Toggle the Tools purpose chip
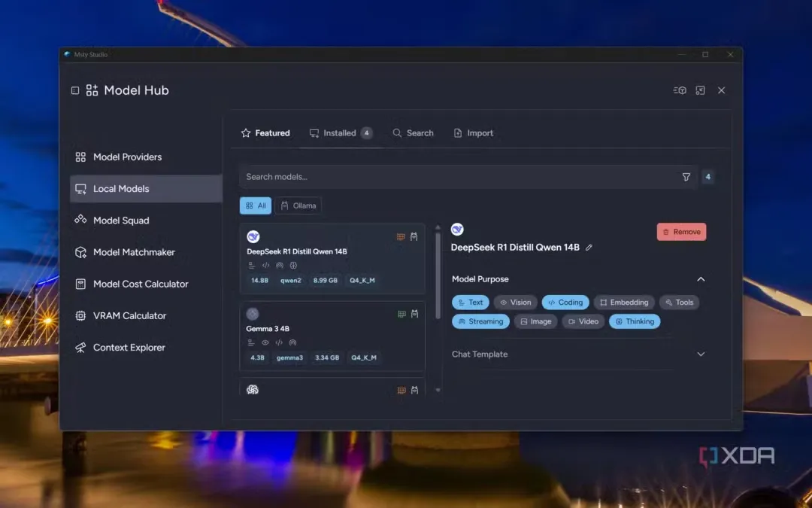This screenshot has width=812, height=508. point(680,303)
